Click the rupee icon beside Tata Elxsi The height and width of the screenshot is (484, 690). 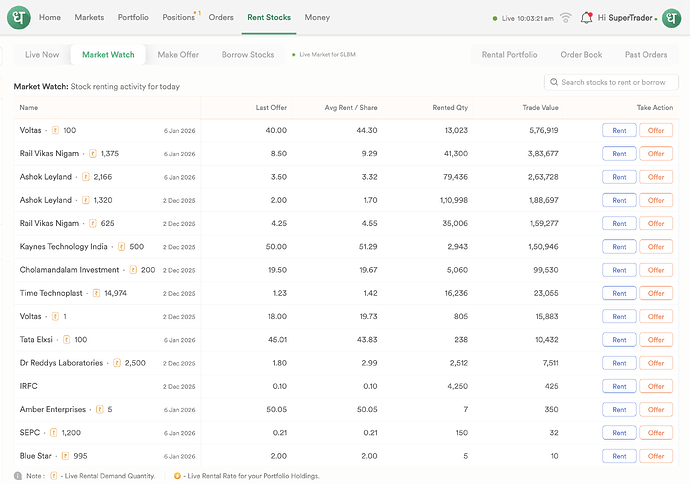point(66,340)
